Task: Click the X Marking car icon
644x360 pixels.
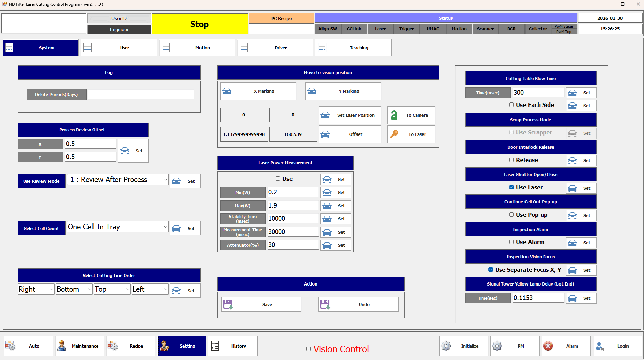Action: pyautogui.click(x=227, y=91)
